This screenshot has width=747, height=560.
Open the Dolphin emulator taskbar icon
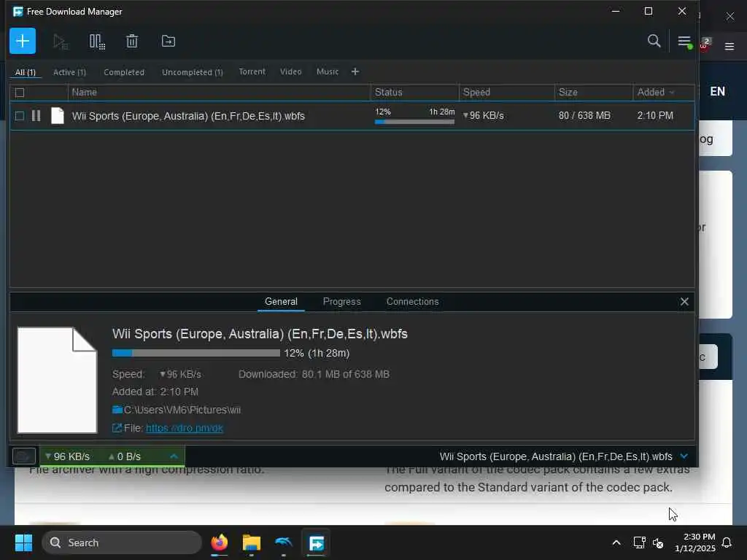tap(284, 542)
